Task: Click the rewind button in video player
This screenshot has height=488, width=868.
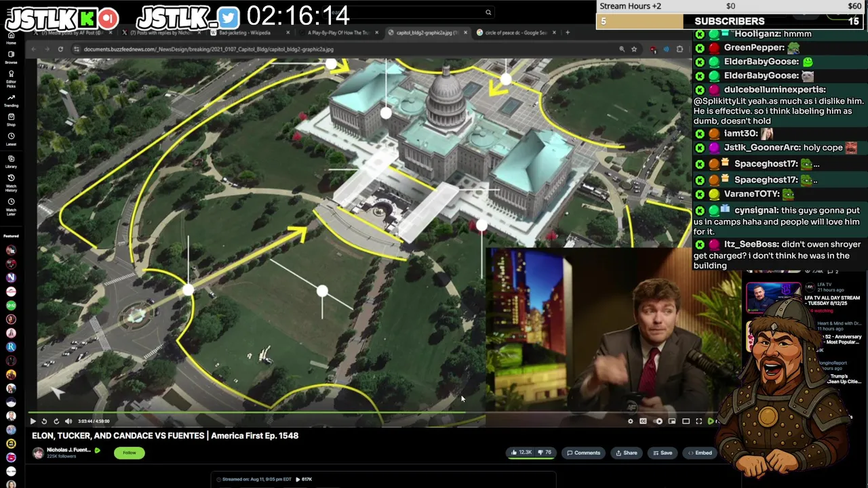Action: [x=44, y=421]
